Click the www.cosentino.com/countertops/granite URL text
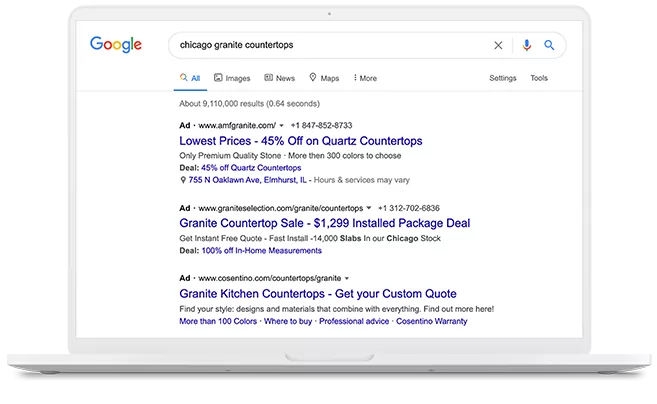The image size is (657, 404). [270, 278]
